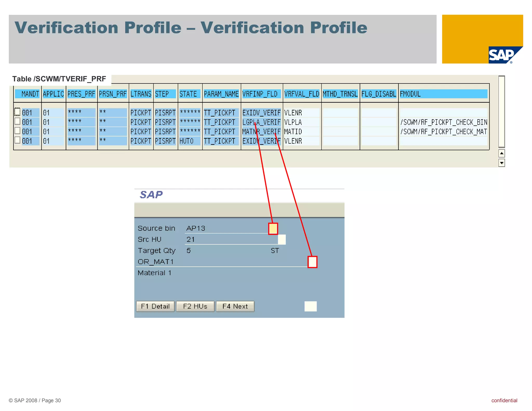This screenshot has width=532, height=411.
Task: Click the Source bin verification field box
Action: pos(273,229)
